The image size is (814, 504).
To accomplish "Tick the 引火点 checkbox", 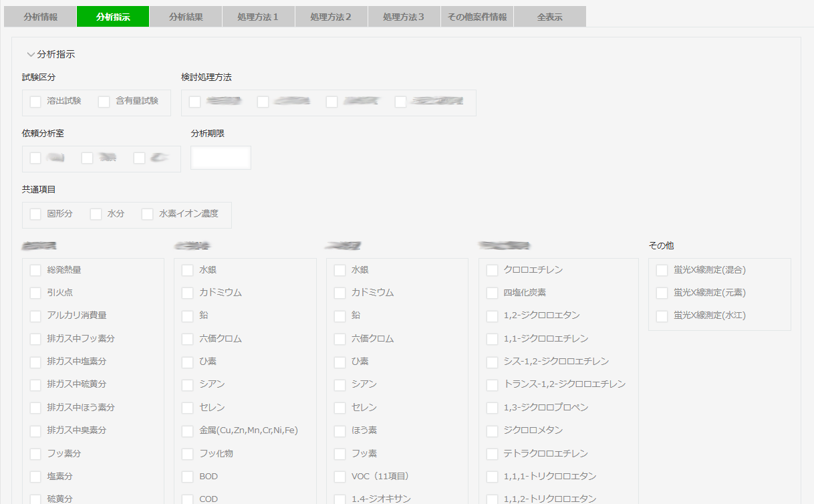I will (x=35, y=293).
